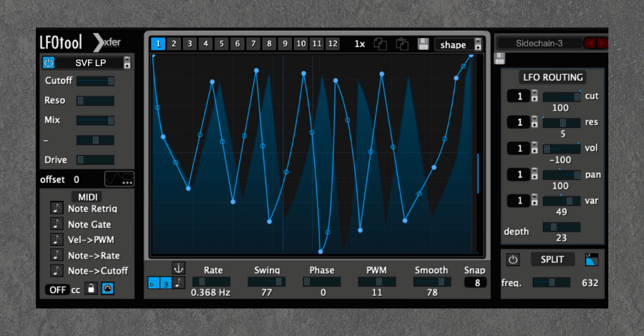
Task: Click the copy shape icon
Action: (x=381, y=44)
